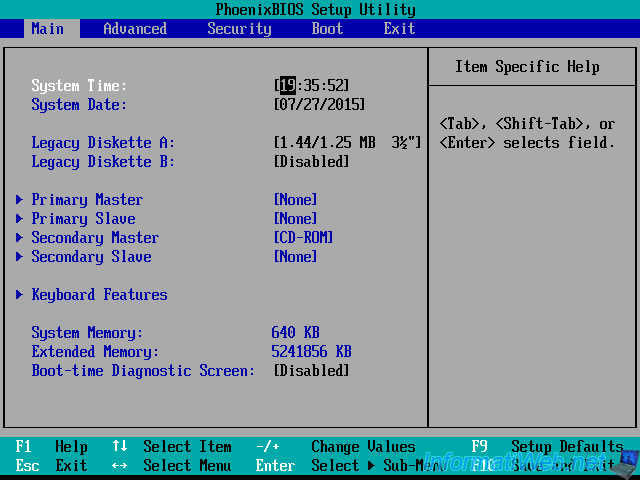
Task: Click the System Time label
Action: click(x=79, y=86)
